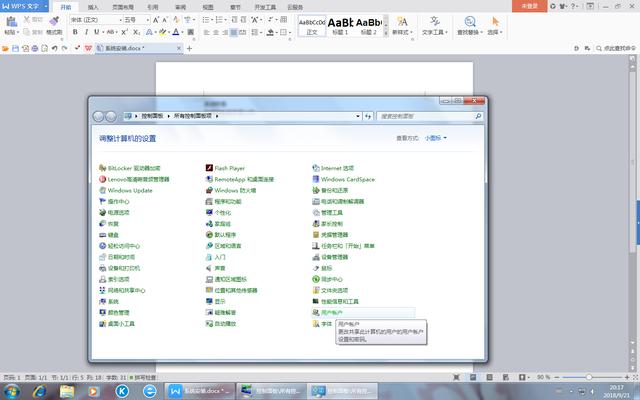Click the save icon in quick toolbar
The image size is (640, 400).
(x=16, y=48)
